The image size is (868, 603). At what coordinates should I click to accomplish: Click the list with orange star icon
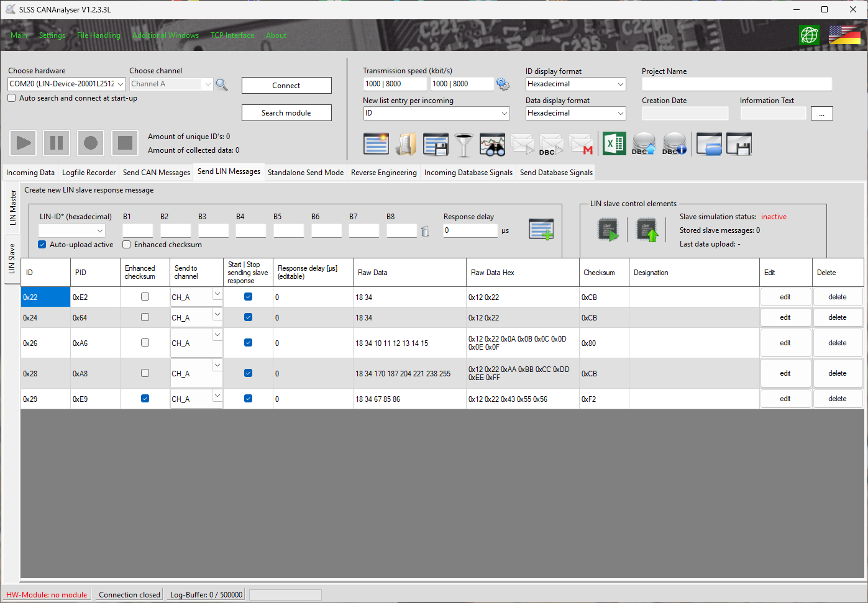coord(376,145)
